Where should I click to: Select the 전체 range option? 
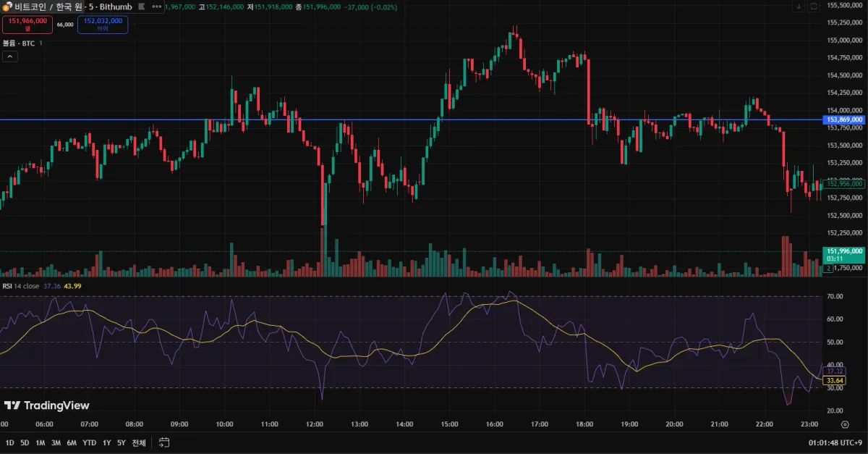pyautogui.click(x=139, y=442)
